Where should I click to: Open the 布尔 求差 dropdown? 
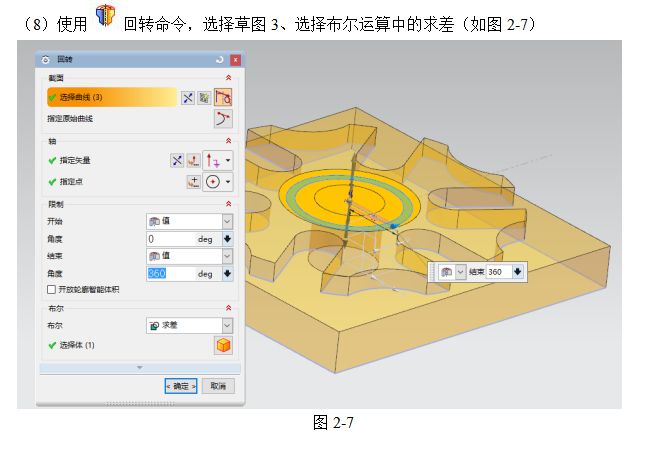pos(227,326)
